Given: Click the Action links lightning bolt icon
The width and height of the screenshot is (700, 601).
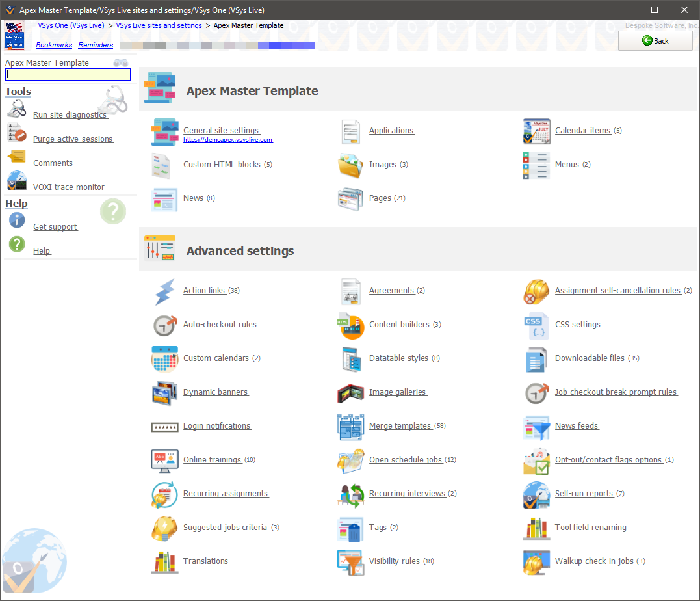Looking at the screenshot, I should [x=164, y=291].
